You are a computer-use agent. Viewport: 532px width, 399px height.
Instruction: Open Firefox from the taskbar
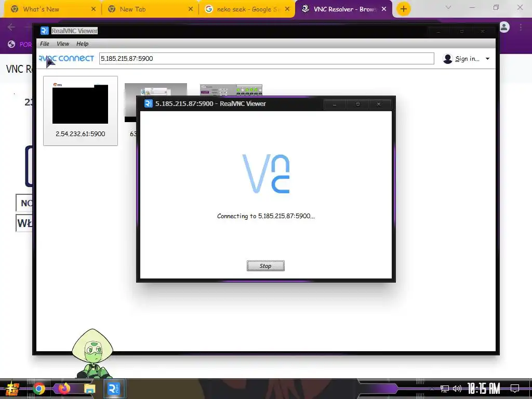[x=64, y=389]
